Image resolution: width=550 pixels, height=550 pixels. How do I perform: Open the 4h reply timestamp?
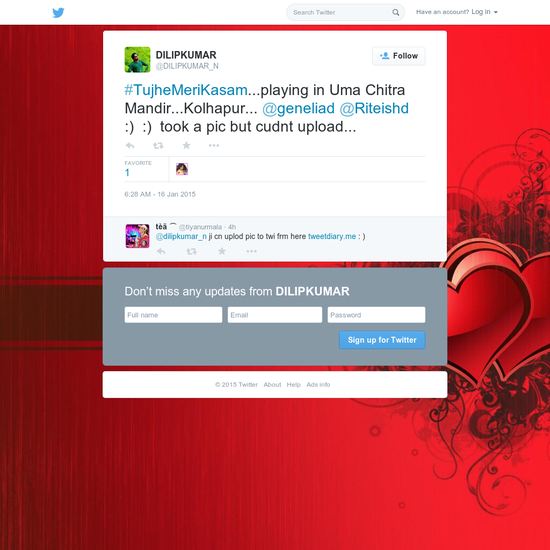[x=232, y=227]
